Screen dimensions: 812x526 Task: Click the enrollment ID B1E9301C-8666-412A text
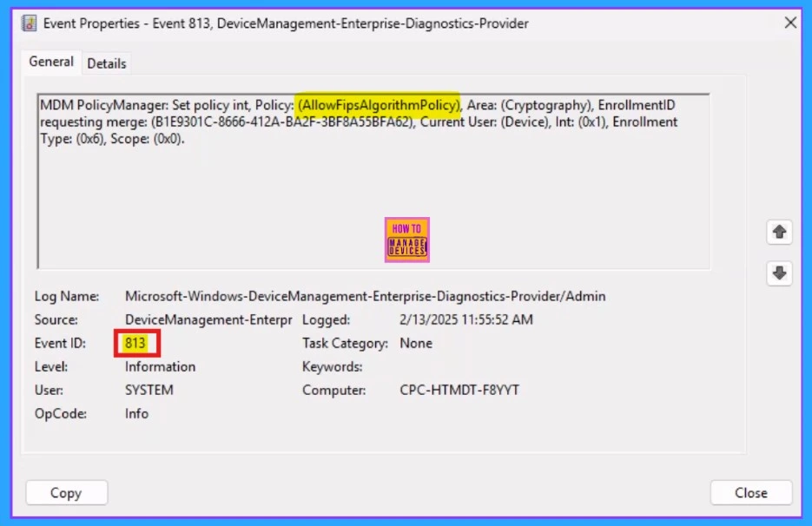(x=283, y=122)
